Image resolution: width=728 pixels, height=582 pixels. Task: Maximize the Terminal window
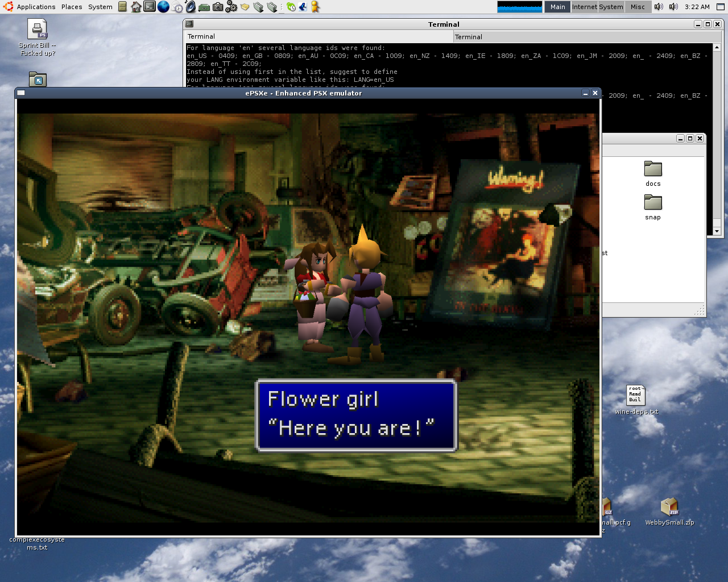pyautogui.click(x=708, y=24)
